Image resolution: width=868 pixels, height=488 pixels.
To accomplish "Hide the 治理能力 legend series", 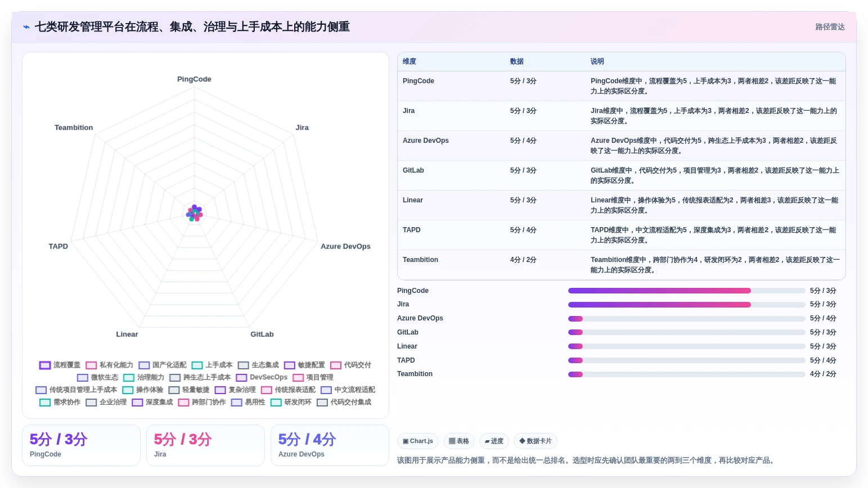I will 144,377.
